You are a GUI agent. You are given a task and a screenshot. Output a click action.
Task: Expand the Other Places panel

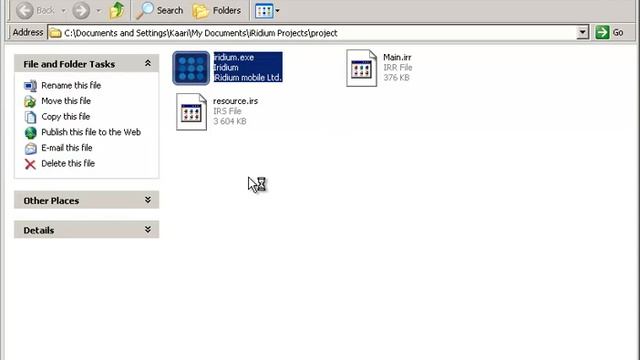[148, 200]
